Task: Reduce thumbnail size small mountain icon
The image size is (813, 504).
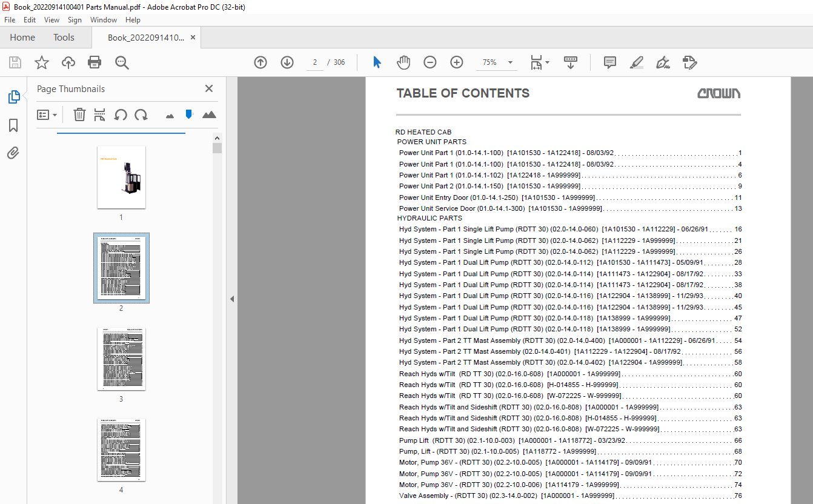Action: [x=170, y=115]
